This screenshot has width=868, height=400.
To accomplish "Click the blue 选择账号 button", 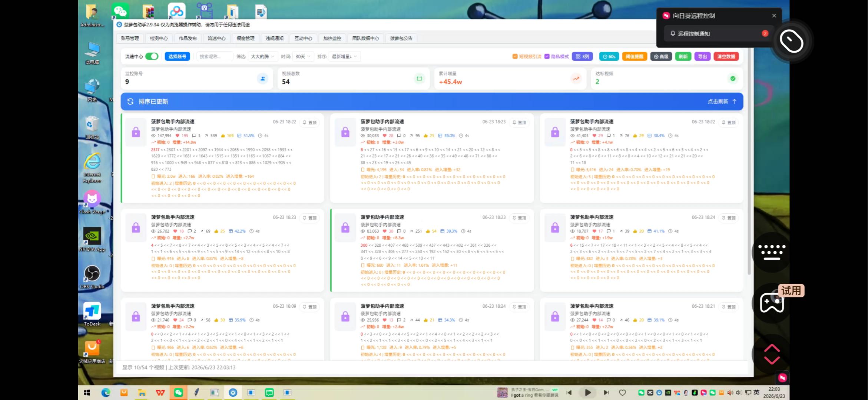I will tap(177, 56).
